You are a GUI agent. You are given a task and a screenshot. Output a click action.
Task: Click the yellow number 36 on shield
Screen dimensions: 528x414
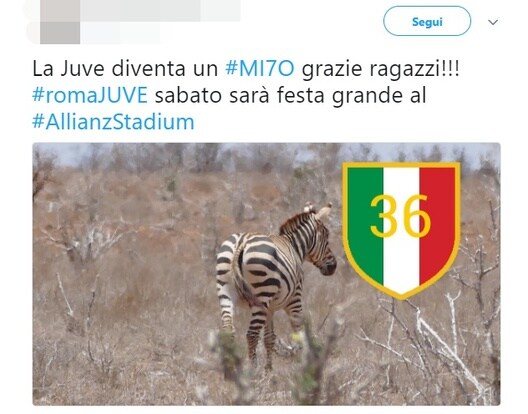click(x=400, y=217)
